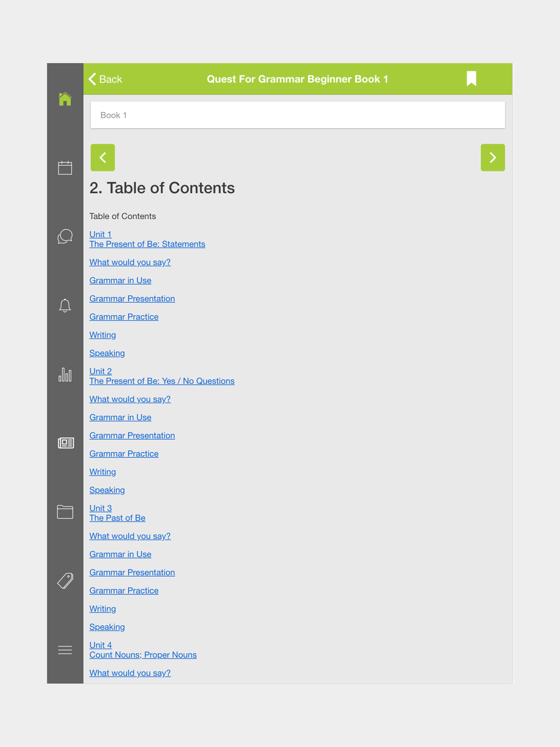The width and height of the screenshot is (560, 747).
Task: Click the Book 1 field
Action: pyautogui.click(x=297, y=115)
